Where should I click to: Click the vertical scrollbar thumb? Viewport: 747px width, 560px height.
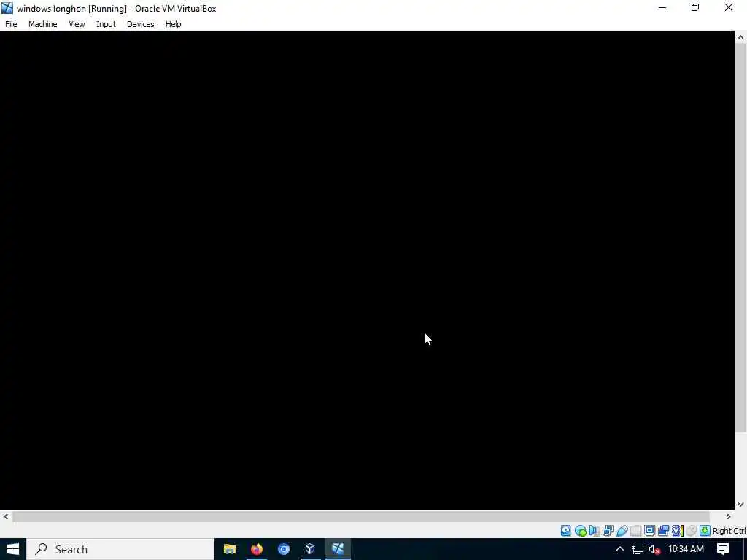[741, 238]
